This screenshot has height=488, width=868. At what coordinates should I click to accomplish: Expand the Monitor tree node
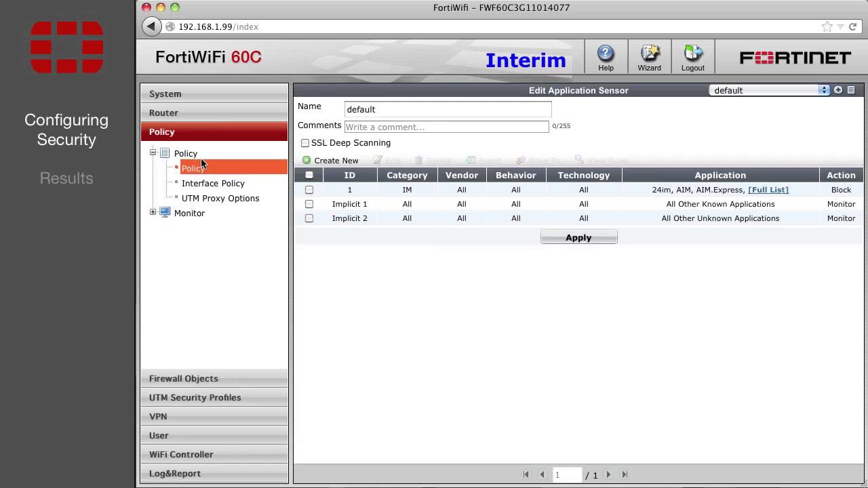pyautogui.click(x=153, y=212)
